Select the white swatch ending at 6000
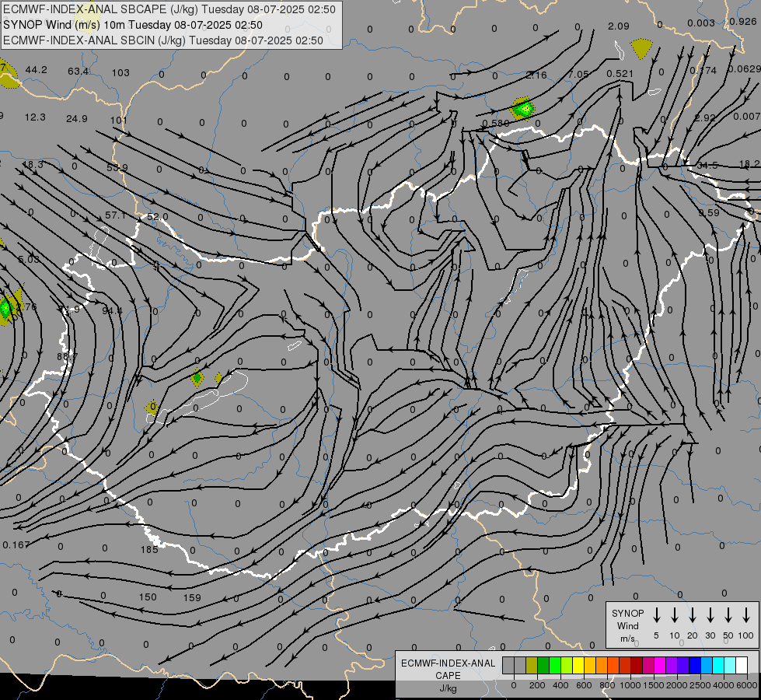The width and height of the screenshot is (761, 700). point(741,666)
